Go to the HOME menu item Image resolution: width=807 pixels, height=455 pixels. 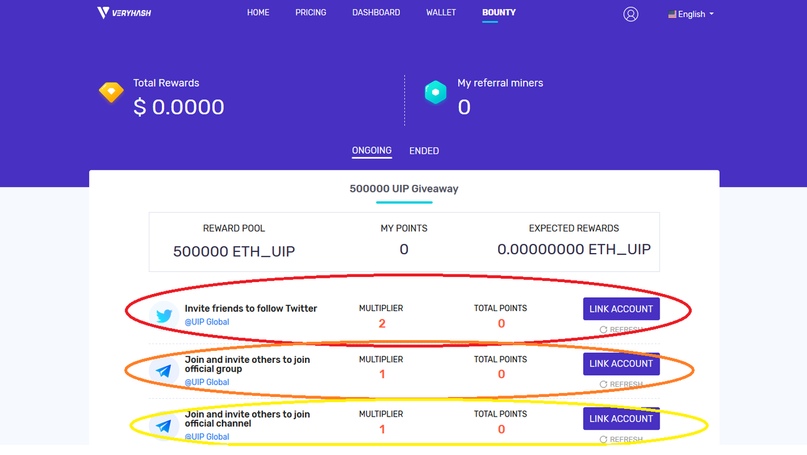point(258,12)
